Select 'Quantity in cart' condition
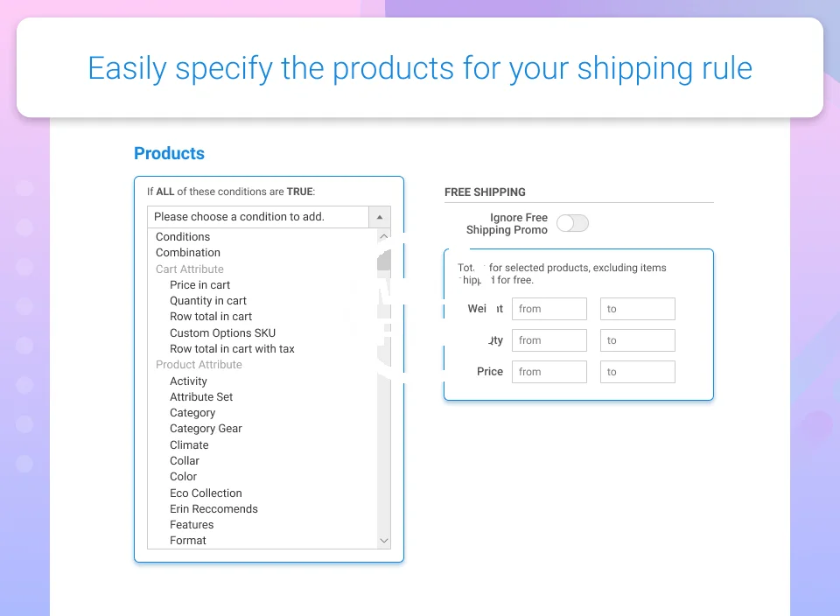Viewport: 840px width, 616px height. 208,301
